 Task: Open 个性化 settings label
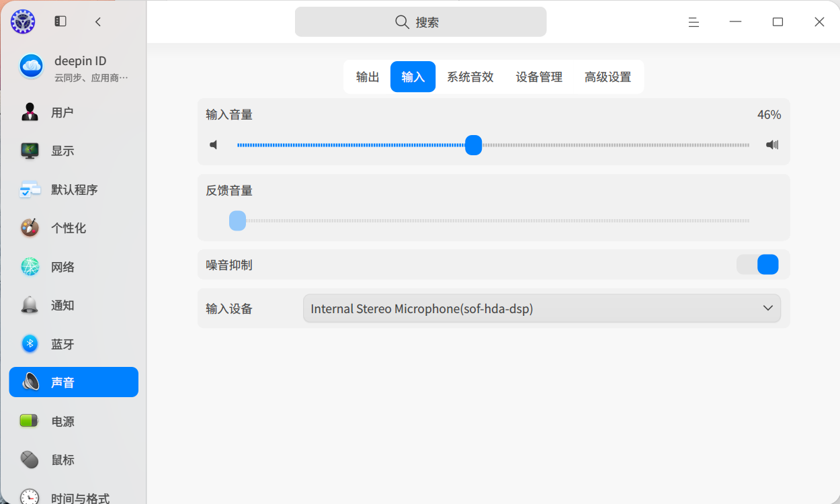69,228
